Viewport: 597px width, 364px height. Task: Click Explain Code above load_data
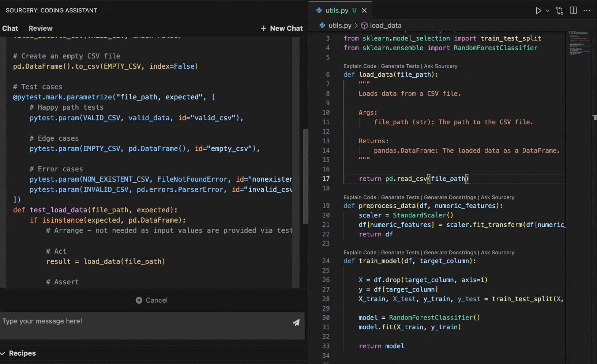click(360, 66)
